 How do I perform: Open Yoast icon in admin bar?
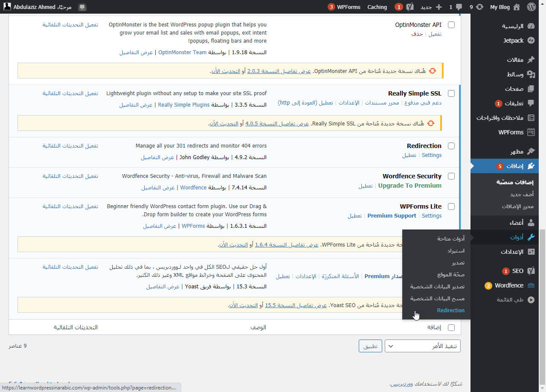[x=410, y=7]
